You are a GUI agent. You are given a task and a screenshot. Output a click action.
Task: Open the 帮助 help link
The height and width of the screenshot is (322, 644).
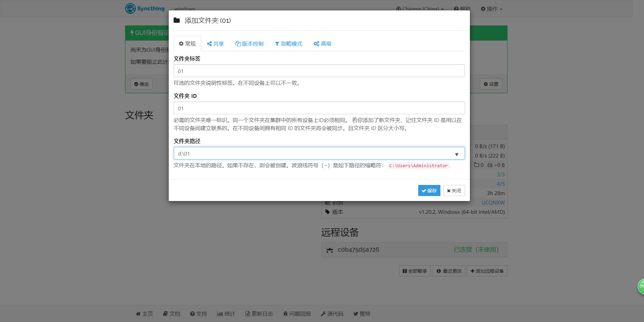point(462,9)
